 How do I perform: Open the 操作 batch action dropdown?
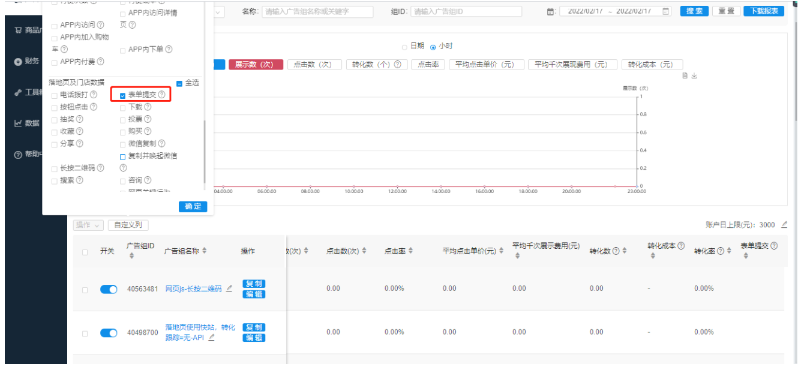(89, 225)
